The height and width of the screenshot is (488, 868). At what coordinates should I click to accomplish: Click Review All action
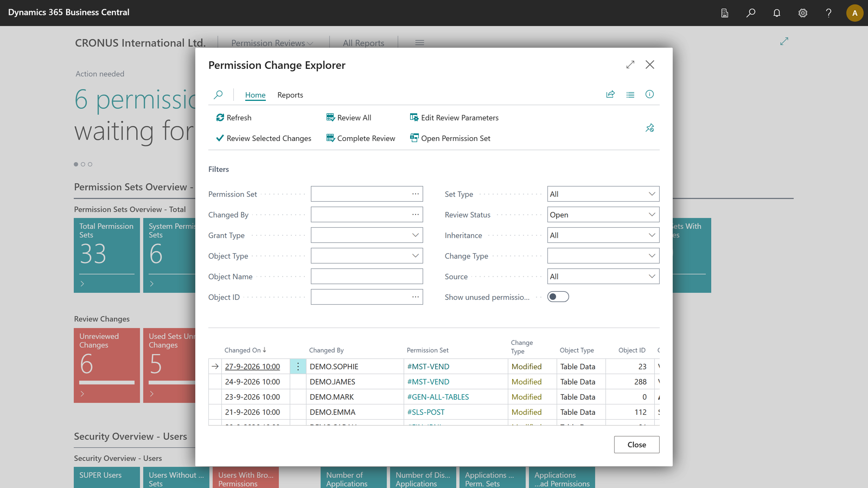(x=349, y=118)
